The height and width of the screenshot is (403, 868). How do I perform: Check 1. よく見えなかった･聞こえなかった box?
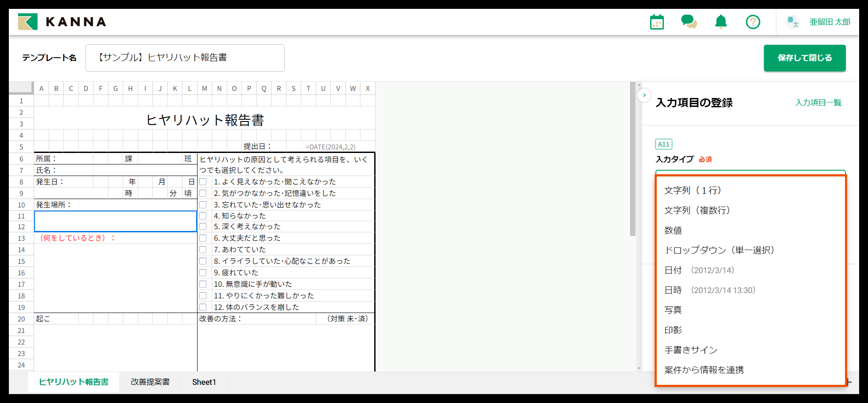[x=203, y=182]
